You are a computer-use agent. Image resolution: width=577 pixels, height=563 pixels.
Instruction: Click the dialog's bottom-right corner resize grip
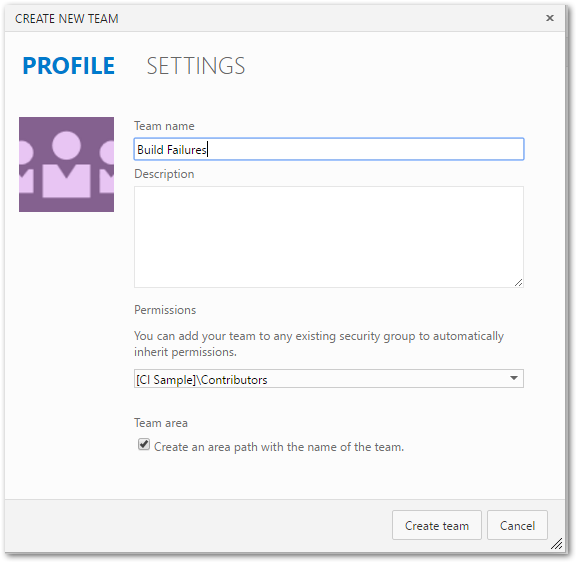point(556,543)
